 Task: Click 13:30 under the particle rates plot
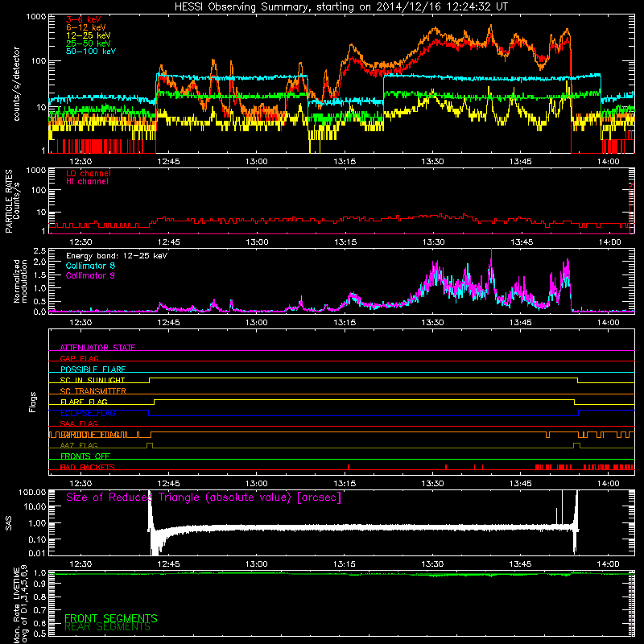click(433, 242)
